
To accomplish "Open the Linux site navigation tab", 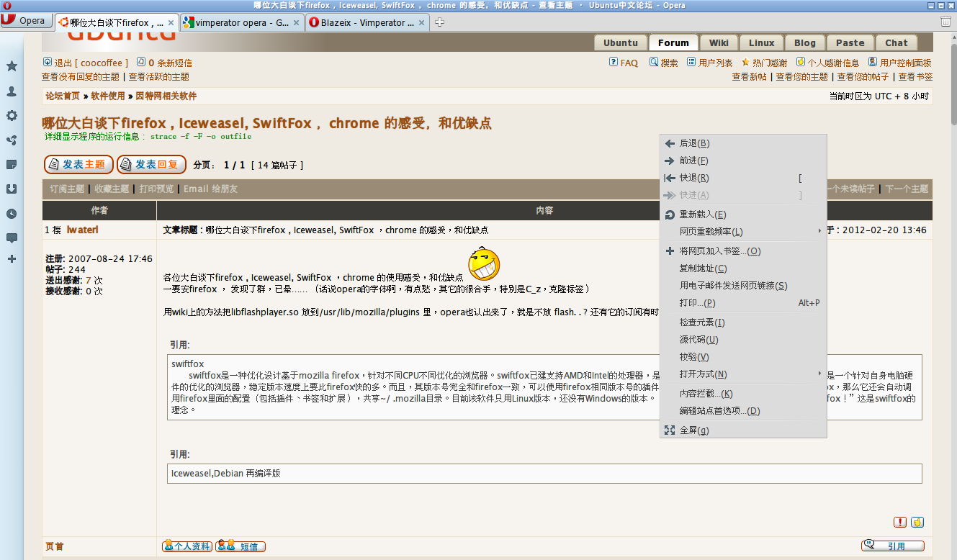I will [760, 42].
